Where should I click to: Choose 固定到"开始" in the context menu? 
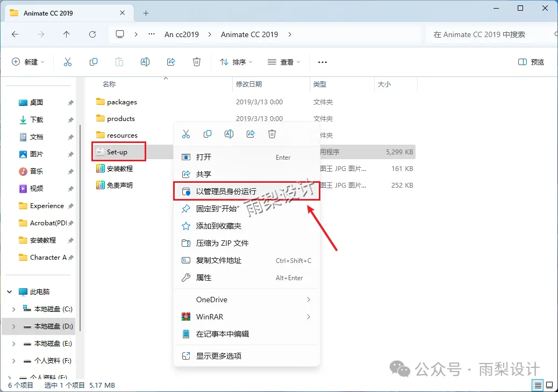tap(247, 209)
